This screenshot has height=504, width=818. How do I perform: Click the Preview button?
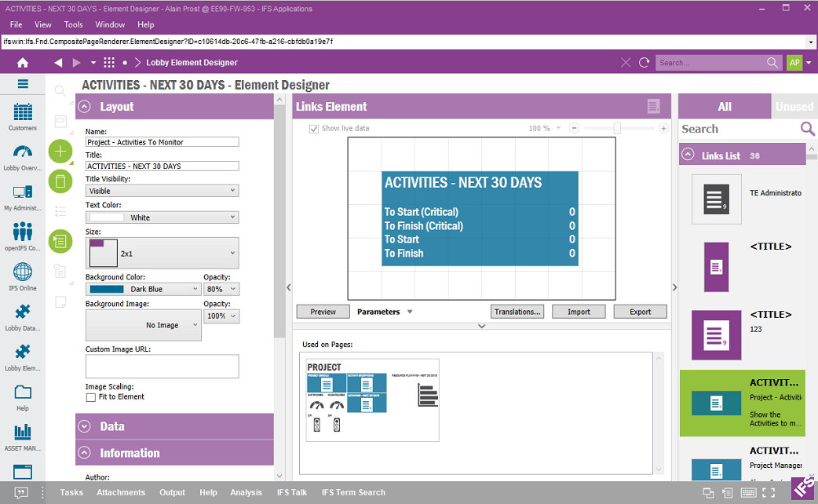[323, 312]
